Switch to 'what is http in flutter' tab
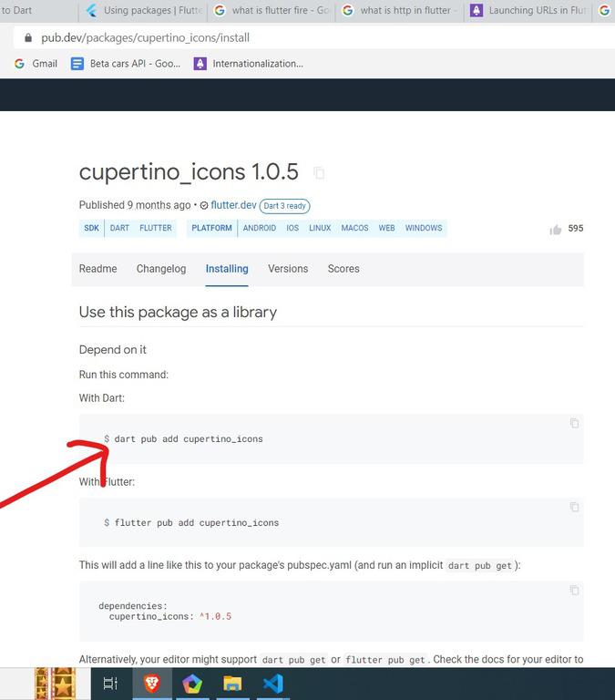615x700 pixels. [400, 10]
